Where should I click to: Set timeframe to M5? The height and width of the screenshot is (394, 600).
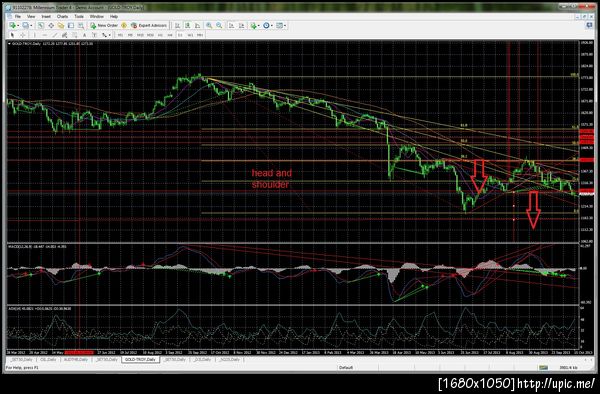click(x=130, y=35)
